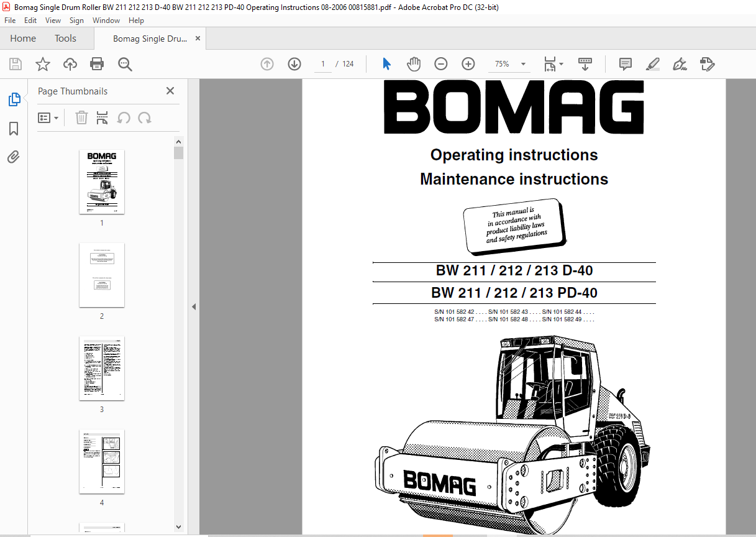Click the page number input field
The height and width of the screenshot is (537, 756).
click(x=323, y=64)
